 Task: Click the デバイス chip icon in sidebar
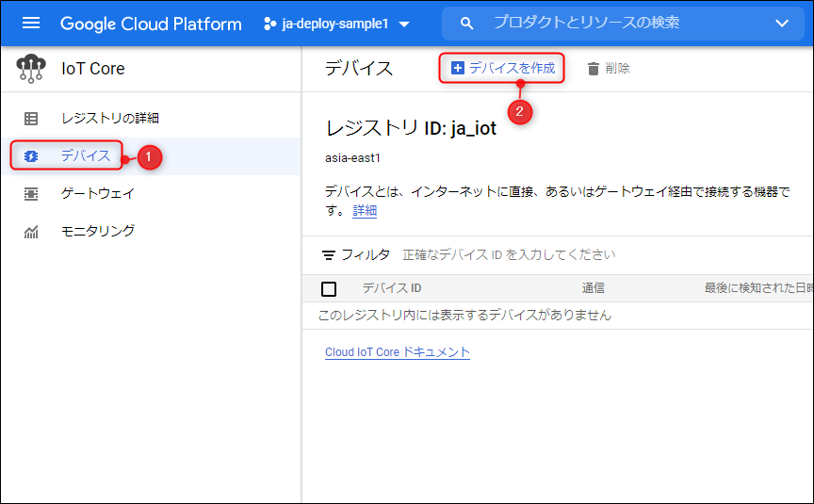(31, 155)
